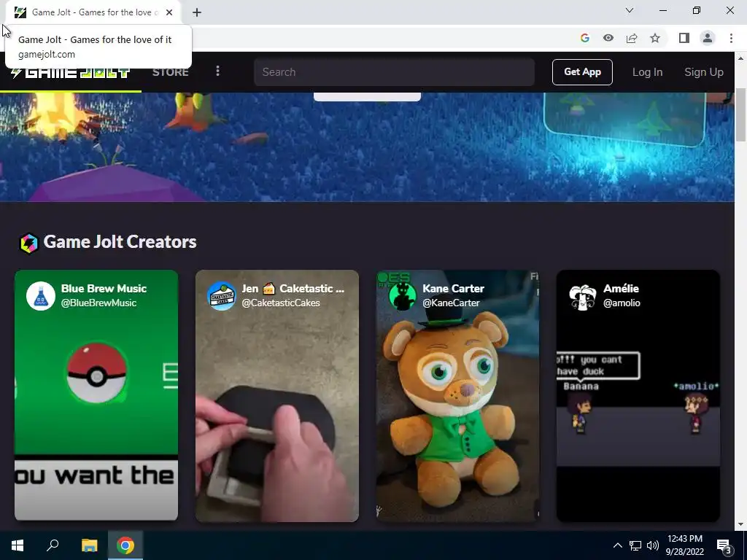Click Sign Up link

coord(704,72)
